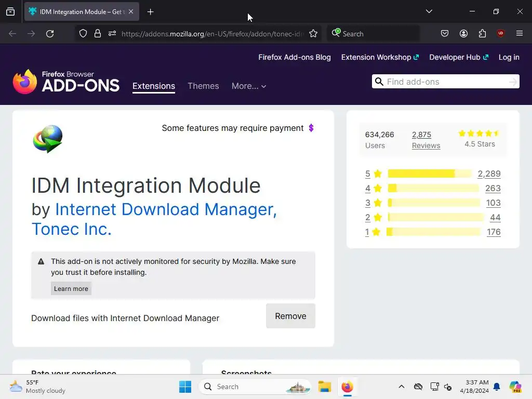
Task: Open Copilot preview icon in taskbar
Action: click(x=515, y=387)
